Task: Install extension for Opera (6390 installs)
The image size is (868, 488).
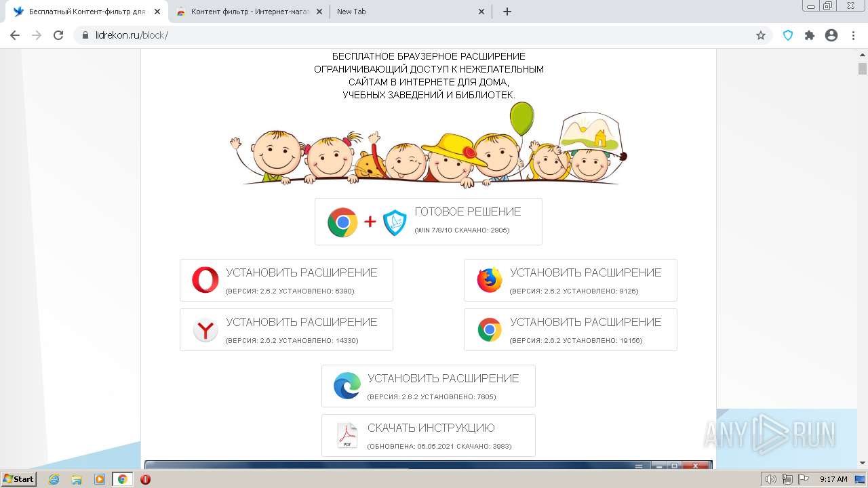Action: [x=286, y=280]
